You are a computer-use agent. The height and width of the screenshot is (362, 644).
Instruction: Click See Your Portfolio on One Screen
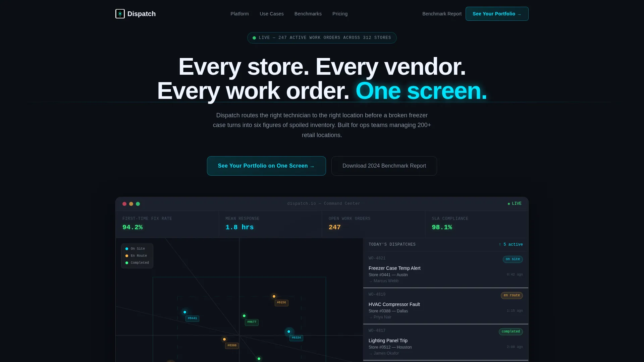tap(266, 166)
